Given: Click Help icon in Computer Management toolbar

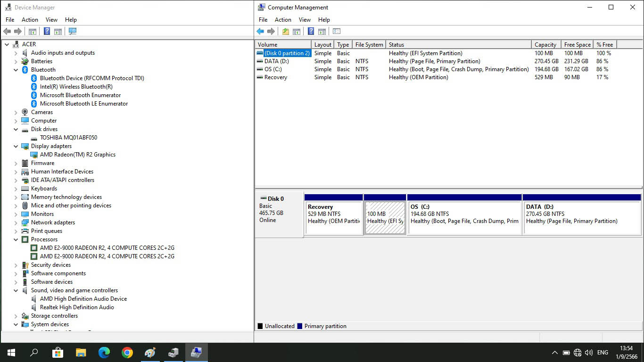Looking at the screenshot, I should [311, 32].
